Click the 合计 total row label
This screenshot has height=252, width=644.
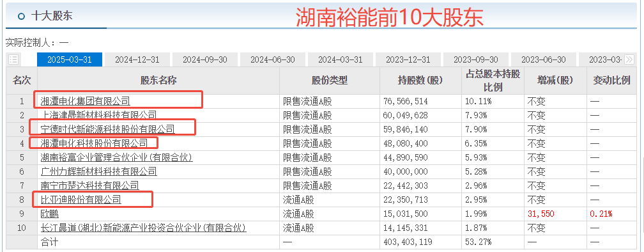[x=49, y=242]
